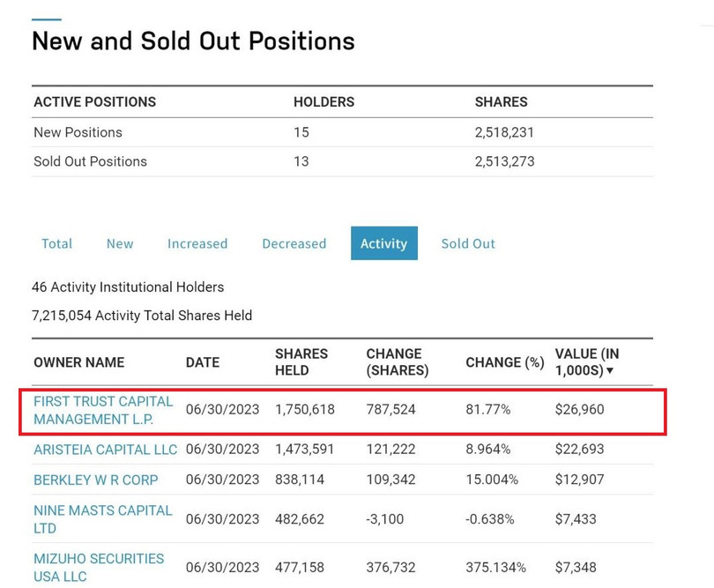Click the New Positions row

coord(78,132)
